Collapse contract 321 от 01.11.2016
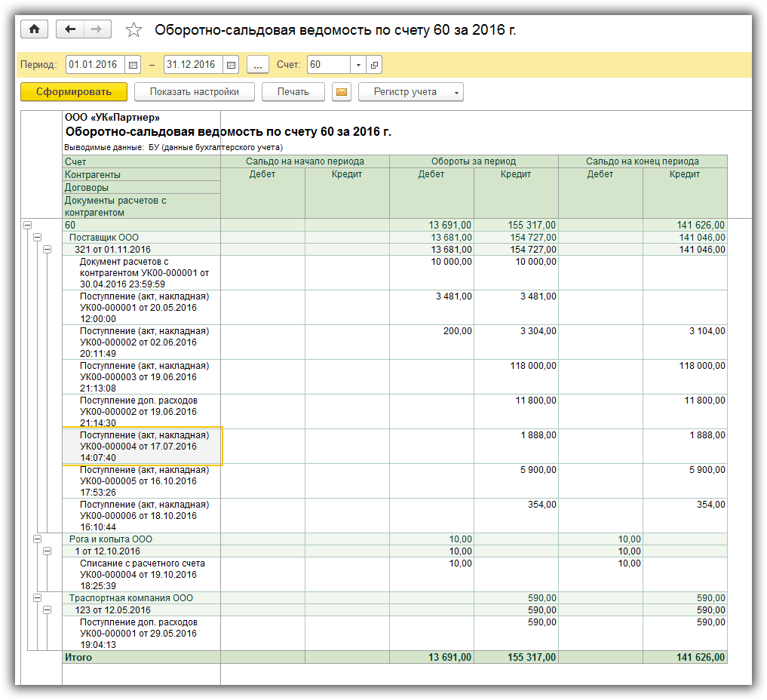 click(x=46, y=249)
